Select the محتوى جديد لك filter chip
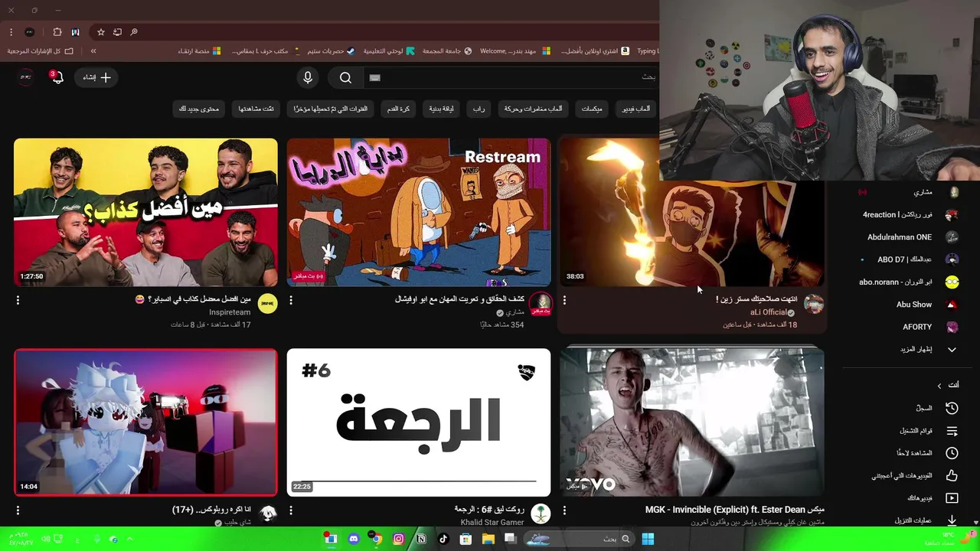The image size is (980, 551). 199,109
